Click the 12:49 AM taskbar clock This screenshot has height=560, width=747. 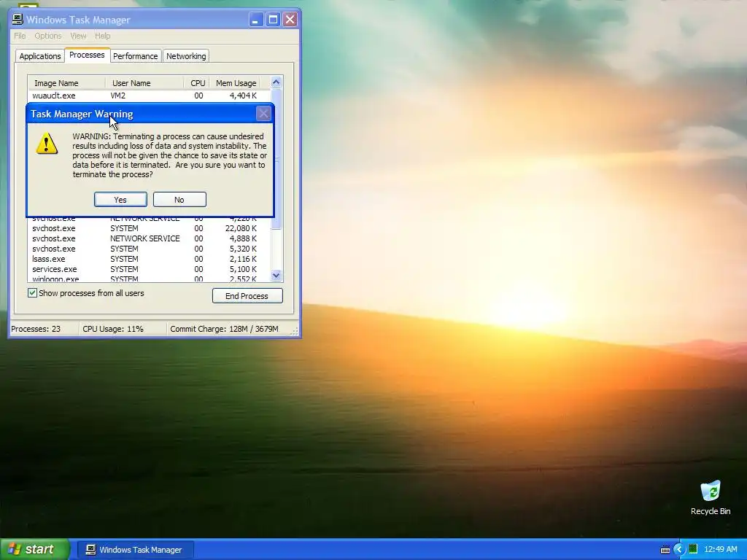click(720, 549)
